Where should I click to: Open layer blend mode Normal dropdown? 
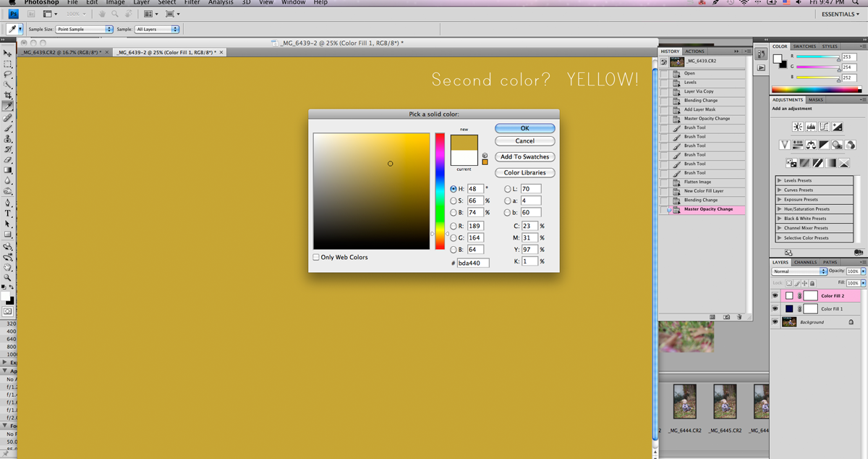point(799,271)
